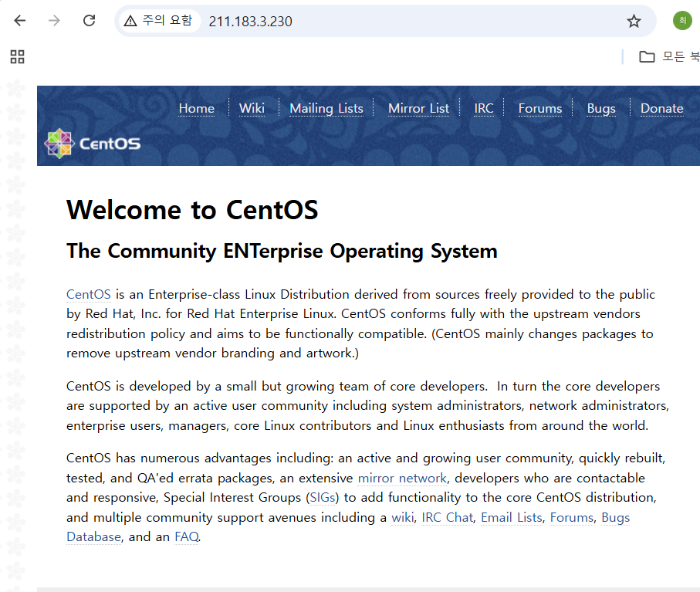The image size is (700, 592).
Task: Open the Mailing Lists navigation link
Action: [x=326, y=109]
